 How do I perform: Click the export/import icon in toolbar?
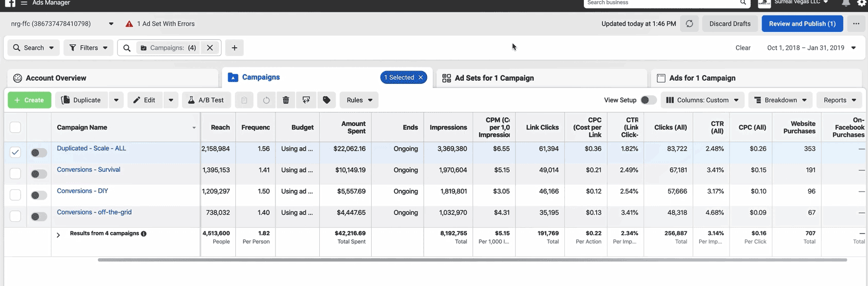tap(306, 100)
